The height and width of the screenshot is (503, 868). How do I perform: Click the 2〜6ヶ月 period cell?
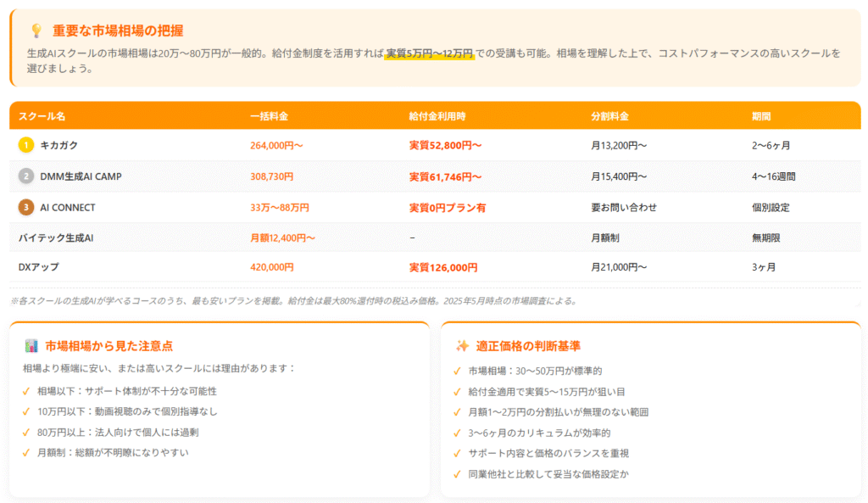771,145
